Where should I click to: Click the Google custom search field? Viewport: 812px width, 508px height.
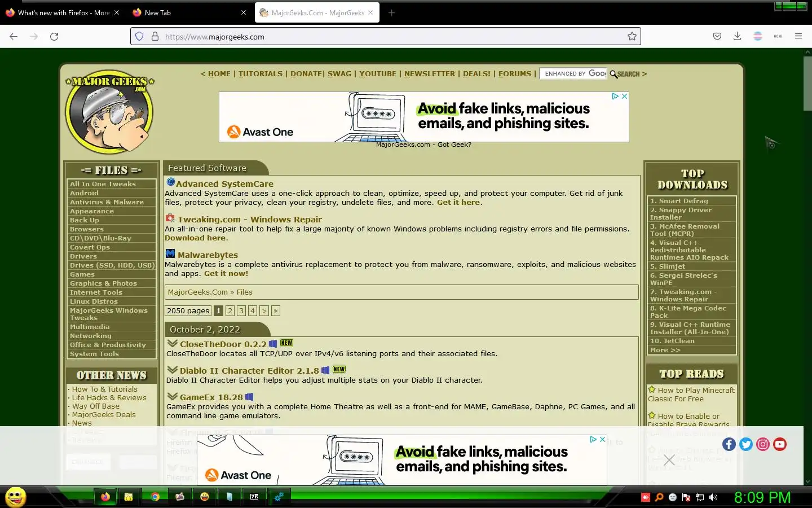click(x=573, y=73)
